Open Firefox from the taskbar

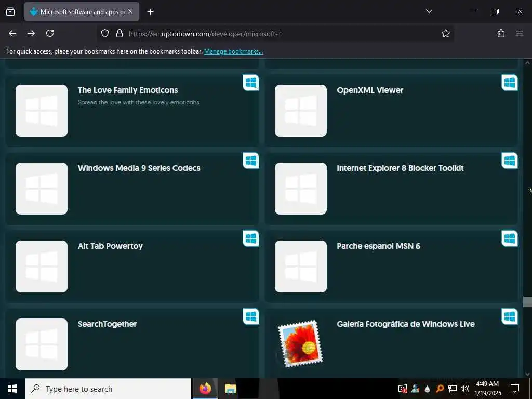pos(205,389)
